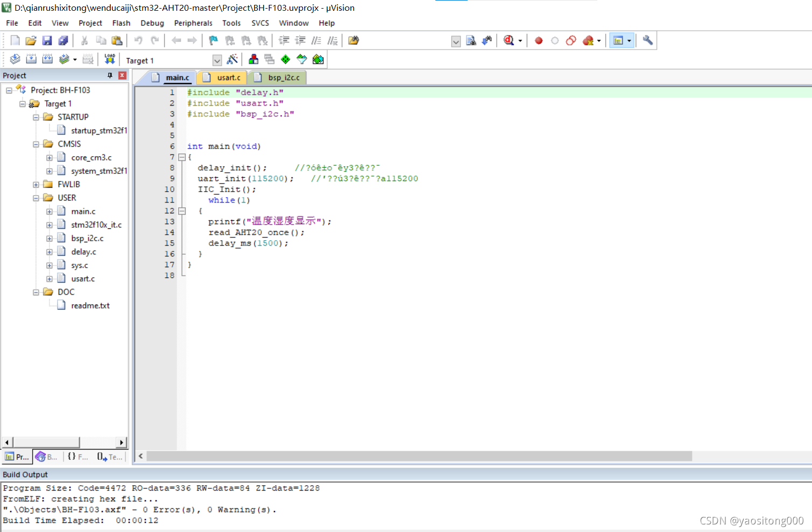Collapse the DOC folder node

tap(36, 292)
